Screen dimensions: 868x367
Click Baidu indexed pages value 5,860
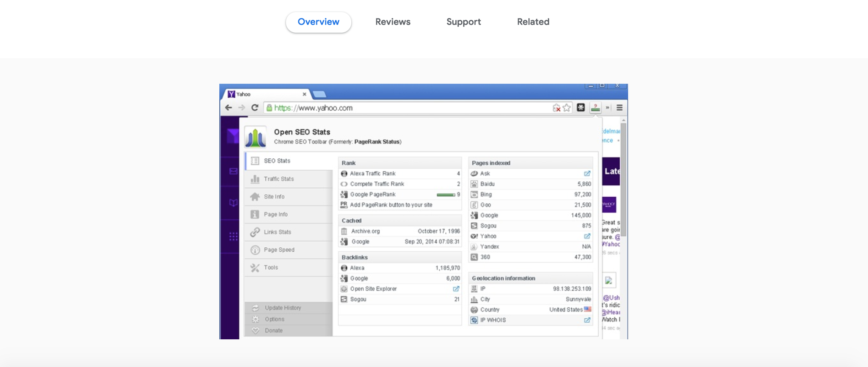[584, 184]
